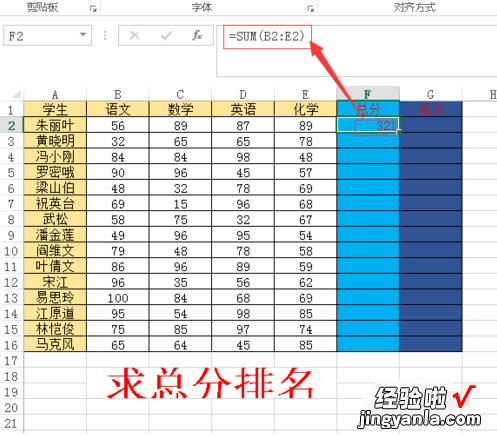Click student name 易思玲

55,298
